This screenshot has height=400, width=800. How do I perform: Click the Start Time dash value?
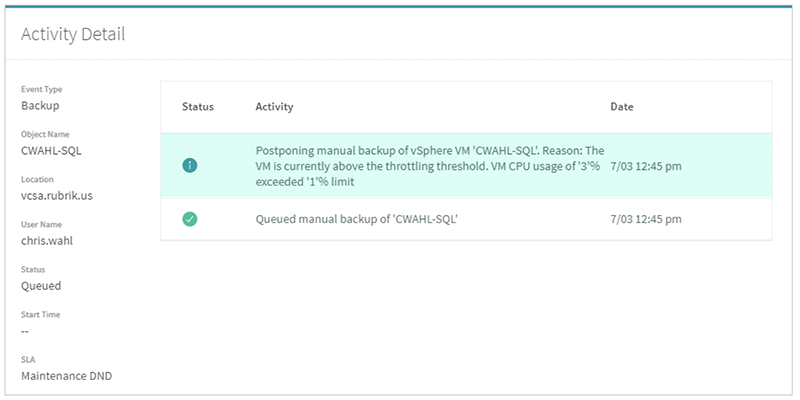point(24,331)
